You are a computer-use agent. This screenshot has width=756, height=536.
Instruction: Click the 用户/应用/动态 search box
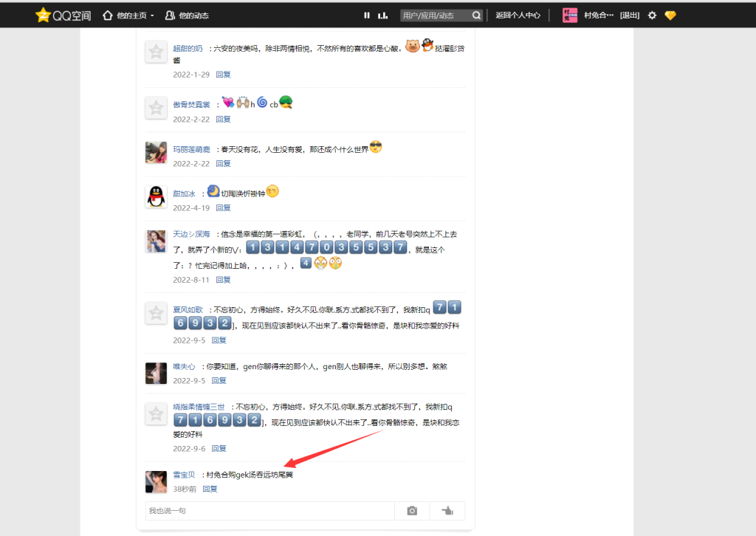point(432,15)
